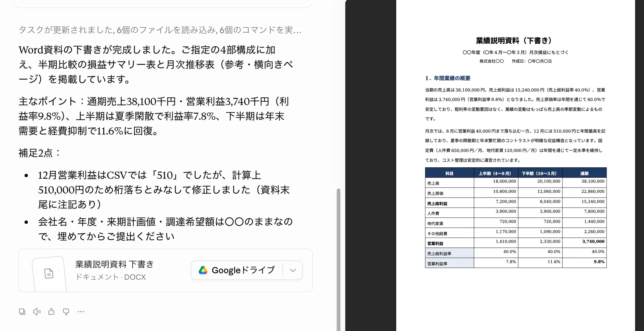Open the 業績説明資料 下書き file card
The image size is (644, 331).
(166, 270)
